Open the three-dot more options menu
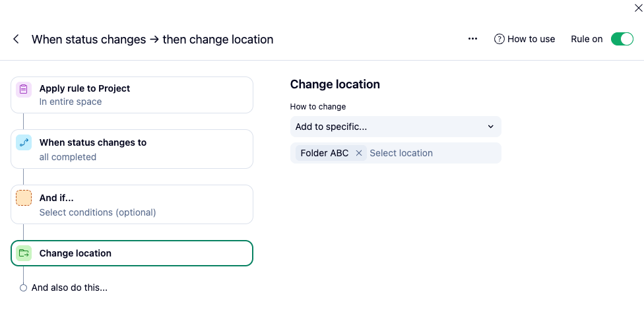644x331 pixels. click(472, 39)
